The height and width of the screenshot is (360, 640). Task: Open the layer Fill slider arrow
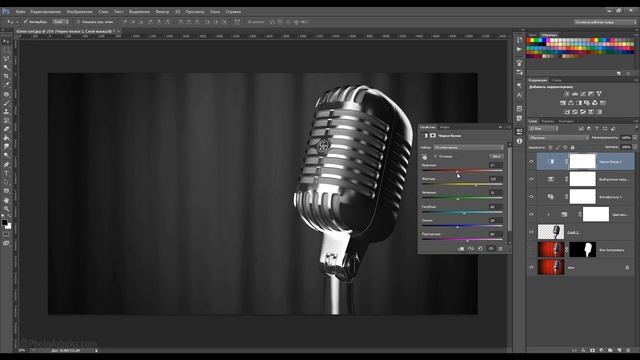pyautogui.click(x=635, y=147)
